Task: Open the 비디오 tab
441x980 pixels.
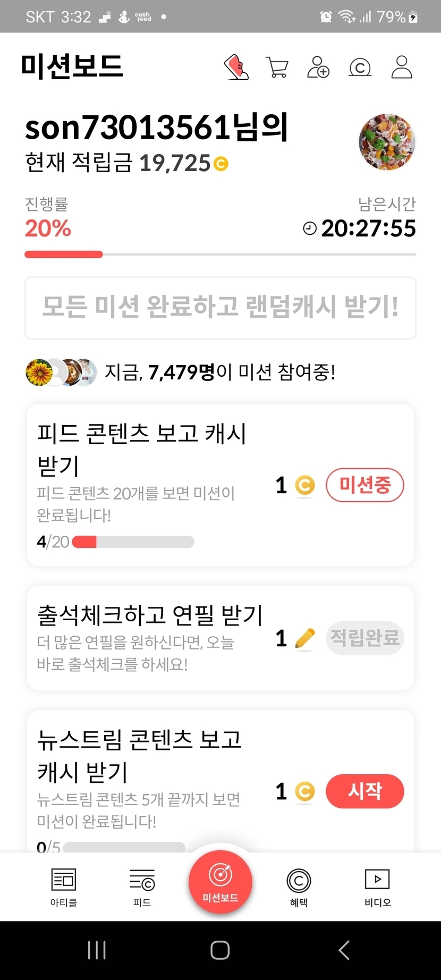Action: click(x=377, y=887)
